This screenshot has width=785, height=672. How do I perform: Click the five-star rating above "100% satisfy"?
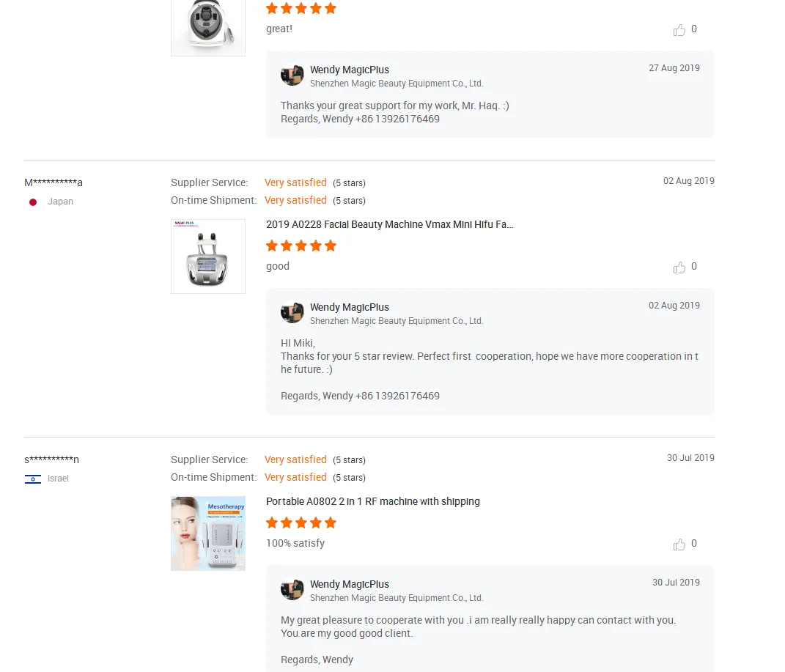(301, 523)
